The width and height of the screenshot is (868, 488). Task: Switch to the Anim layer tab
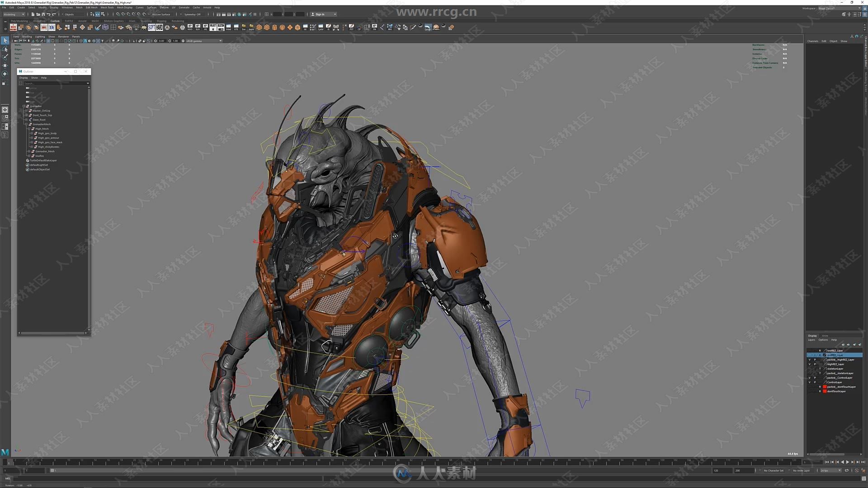point(825,336)
